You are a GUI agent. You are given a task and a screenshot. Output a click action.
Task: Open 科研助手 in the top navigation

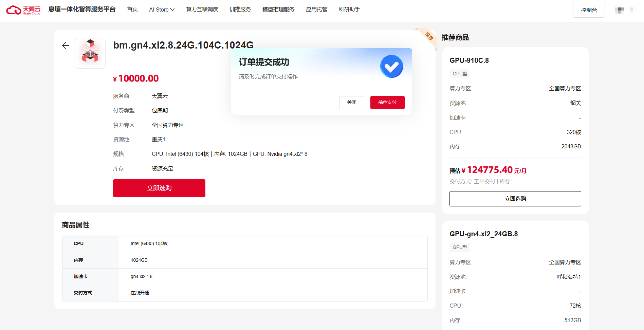tap(349, 10)
